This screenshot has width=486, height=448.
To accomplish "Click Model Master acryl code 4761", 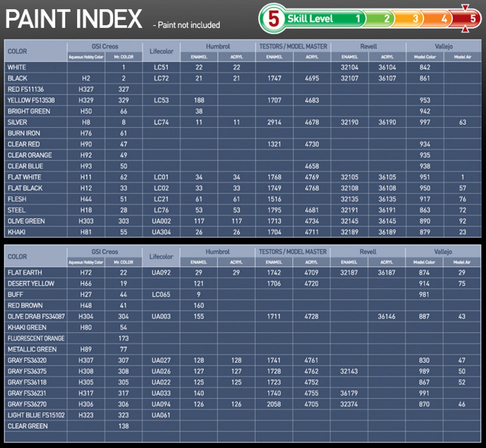I will 311,361.
